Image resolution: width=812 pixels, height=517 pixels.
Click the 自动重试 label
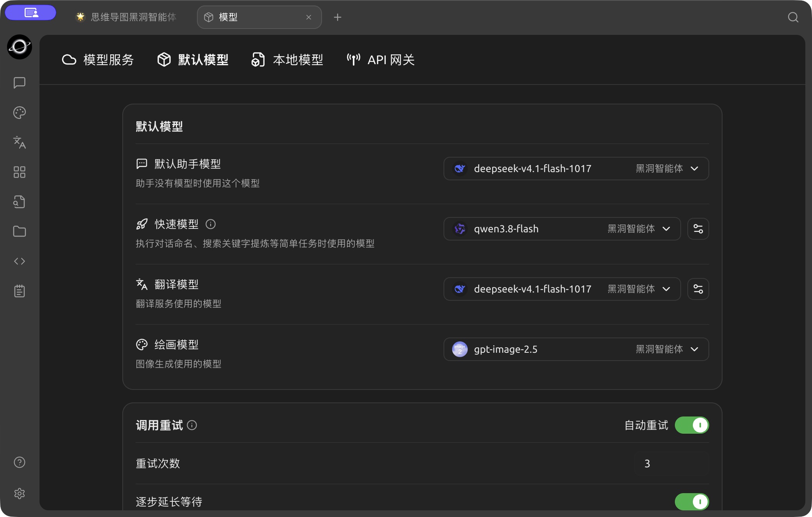[646, 425]
